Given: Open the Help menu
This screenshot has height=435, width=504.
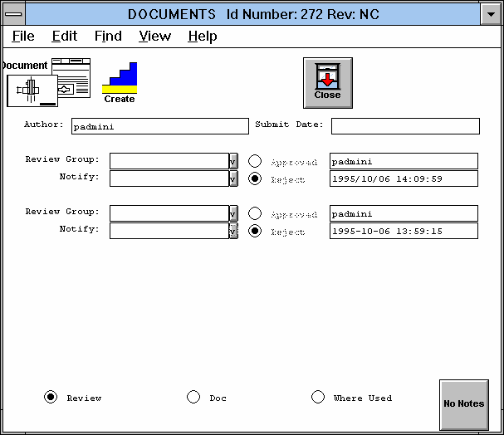Looking at the screenshot, I should (202, 36).
